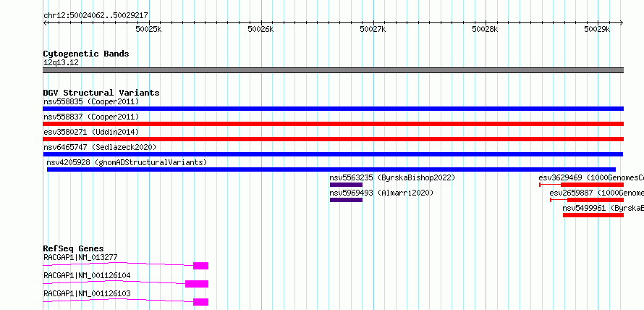The height and width of the screenshot is (310, 644).
Task: Click the 12q13.12 cytogenetic band bar
Action: tap(333, 70)
